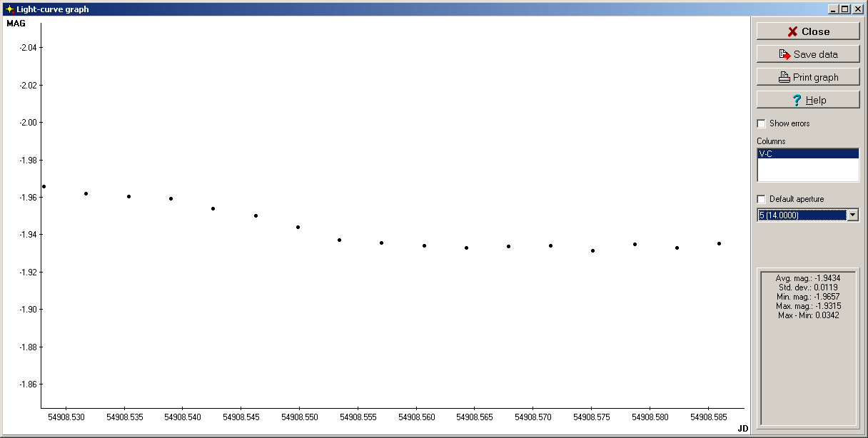The height and width of the screenshot is (438, 868).
Task: Maximize the Light-curve graph window
Action: coord(845,9)
